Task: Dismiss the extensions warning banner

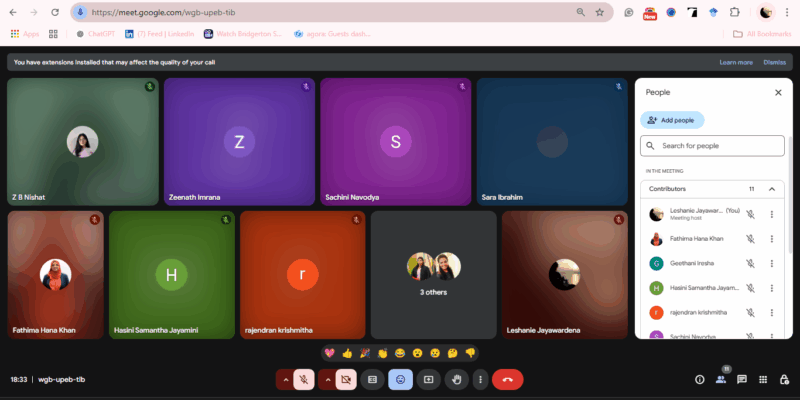Action: (774, 62)
